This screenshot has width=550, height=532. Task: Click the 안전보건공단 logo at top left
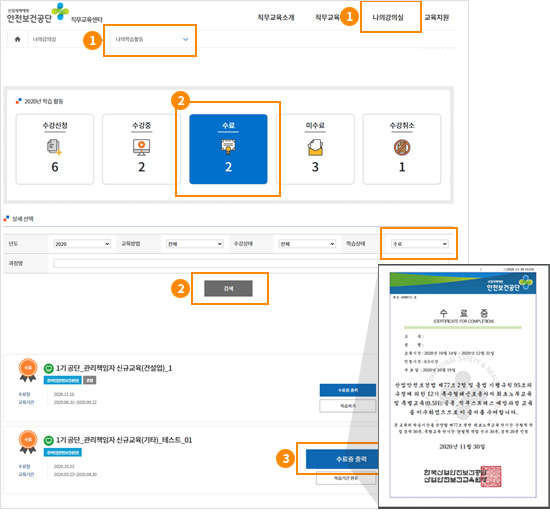click(x=38, y=14)
